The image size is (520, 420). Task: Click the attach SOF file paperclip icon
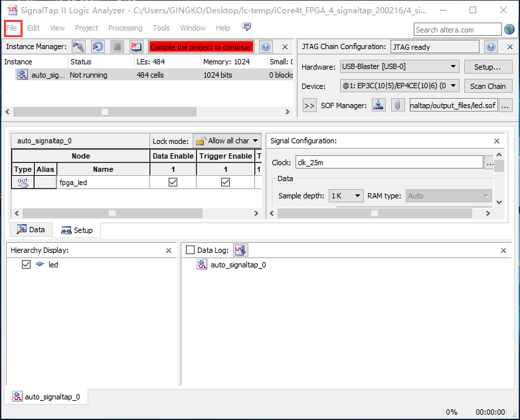[398, 105]
